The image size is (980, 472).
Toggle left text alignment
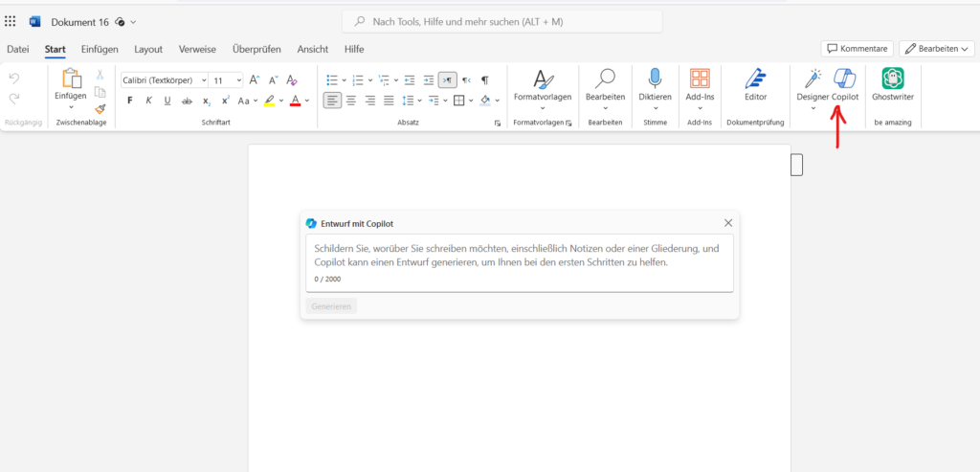click(x=332, y=100)
